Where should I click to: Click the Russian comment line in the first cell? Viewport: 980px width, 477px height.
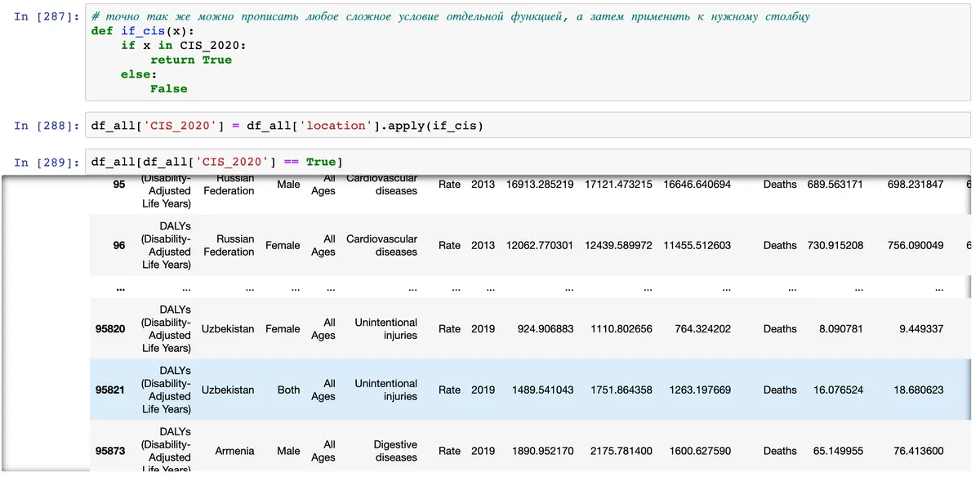pos(450,16)
